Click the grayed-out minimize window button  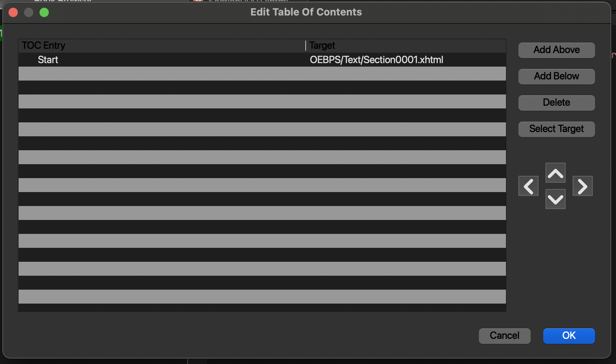coord(29,12)
